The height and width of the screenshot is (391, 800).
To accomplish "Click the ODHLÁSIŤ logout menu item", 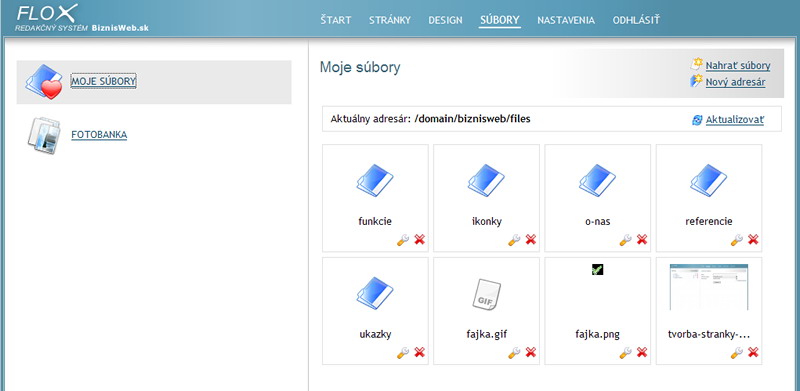I will (636, 20).
